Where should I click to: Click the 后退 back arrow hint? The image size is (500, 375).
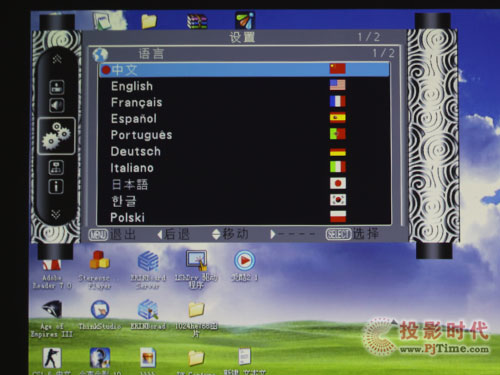[x=174, y=234]
